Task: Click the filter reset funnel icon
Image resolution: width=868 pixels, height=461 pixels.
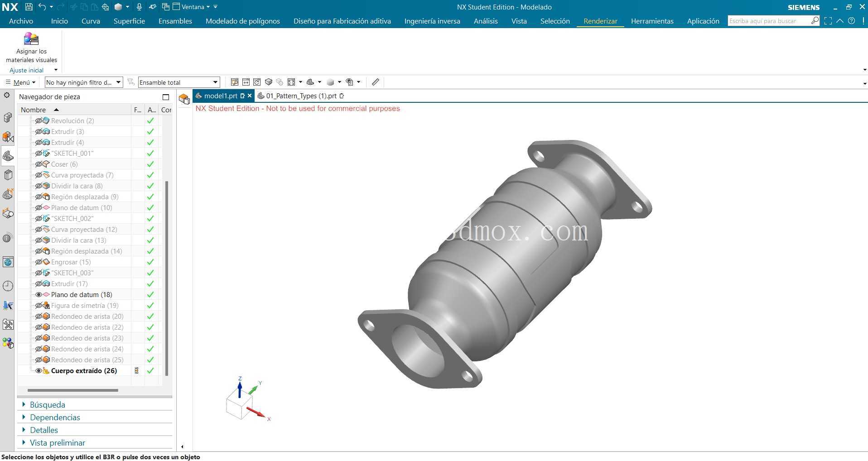Action: tap(131, 82)
